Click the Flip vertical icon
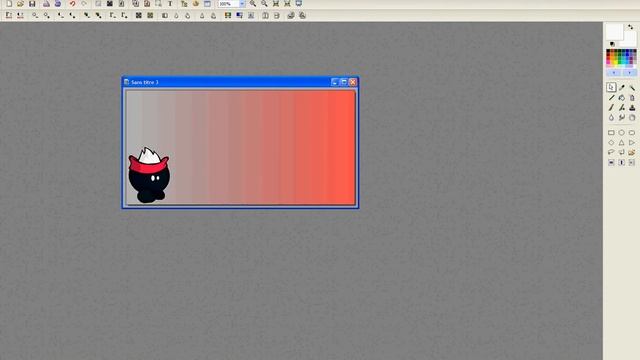Image resolution: width=640 pixels, height=360 pixels. point(277,16)
